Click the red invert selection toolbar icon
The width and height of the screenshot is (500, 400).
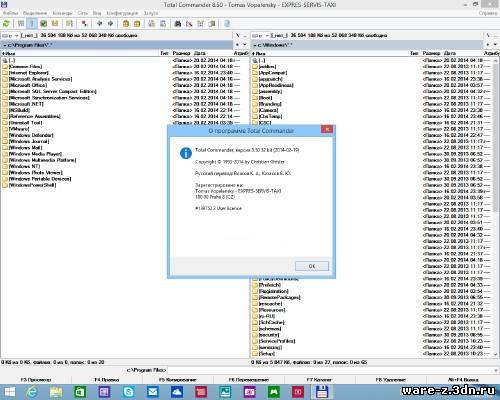[85, 23]
